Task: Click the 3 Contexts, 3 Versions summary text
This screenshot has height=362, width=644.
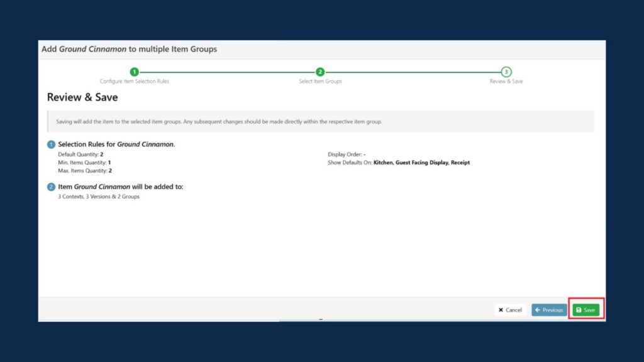Action: coord(99,197)
